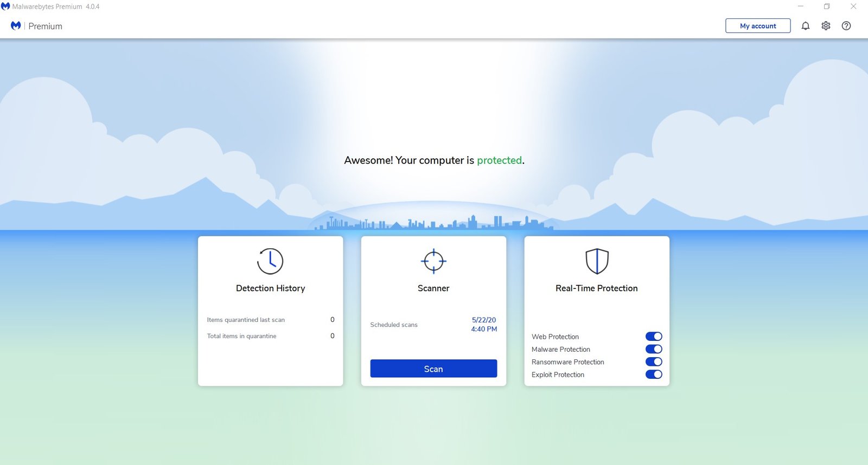Image resolution: width=868 pixels, height=465 pixels.
Task: Open the scheduled scan date 5/22/20
Action: pos(484,320)
